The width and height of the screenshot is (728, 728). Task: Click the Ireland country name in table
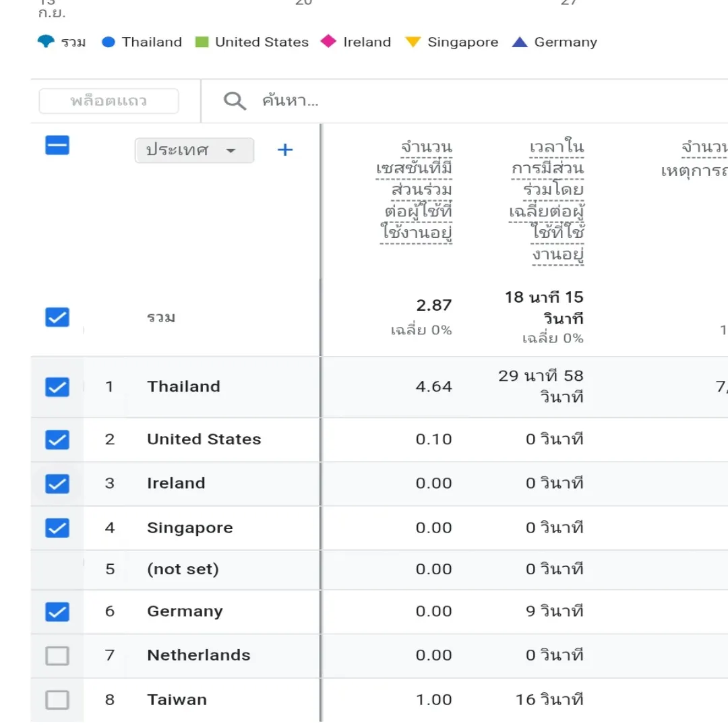[176, 483]
